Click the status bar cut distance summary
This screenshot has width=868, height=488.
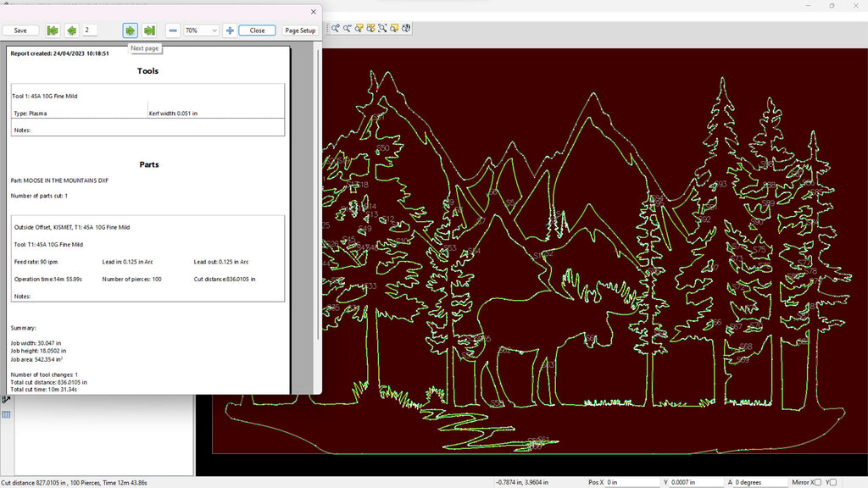(75, 482)
